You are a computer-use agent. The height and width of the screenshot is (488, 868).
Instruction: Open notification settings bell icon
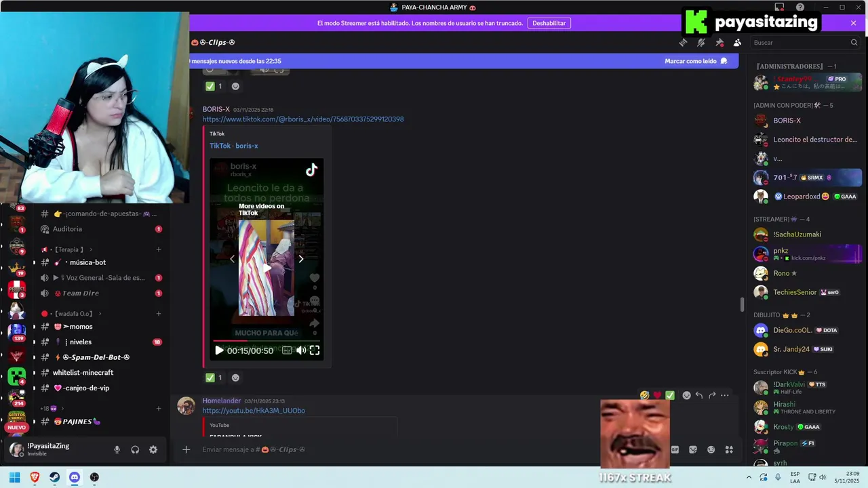coord(701,43)
